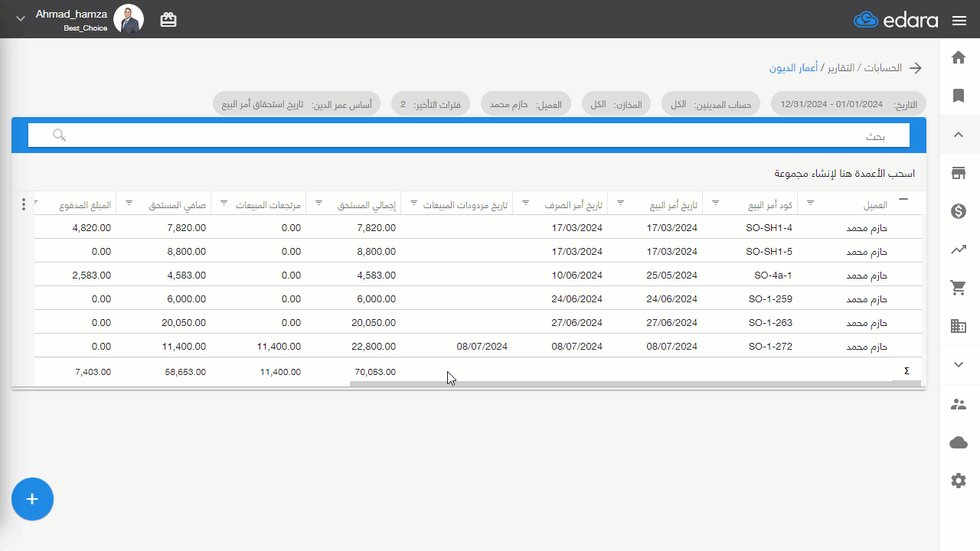This screenshot has width=980, height=551.
Task: Open the grid's three-dot options menu
Action: pos(24,204)
